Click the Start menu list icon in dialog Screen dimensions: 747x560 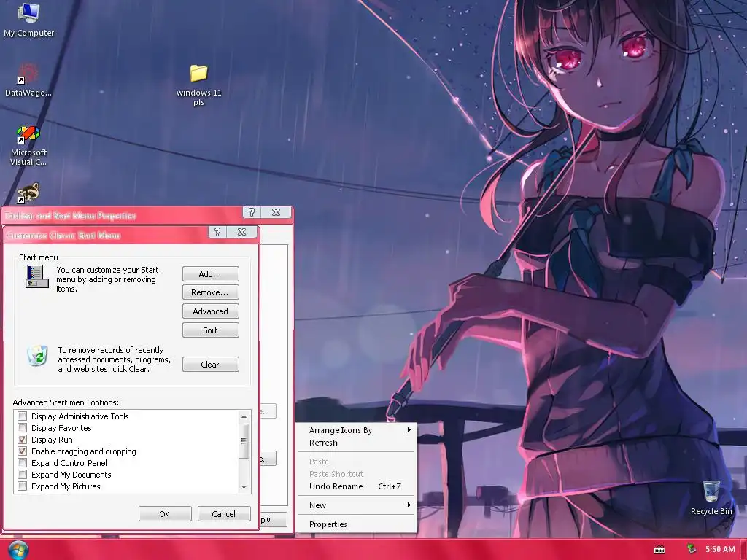[x=37, y=276]
